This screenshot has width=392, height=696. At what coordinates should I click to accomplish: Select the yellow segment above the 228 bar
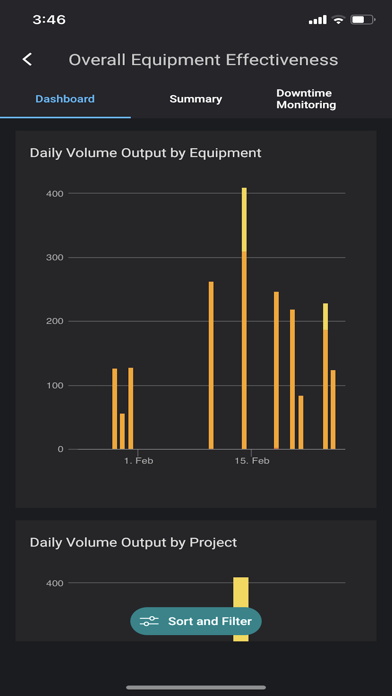pyautogui.click(x=325, y=317)
